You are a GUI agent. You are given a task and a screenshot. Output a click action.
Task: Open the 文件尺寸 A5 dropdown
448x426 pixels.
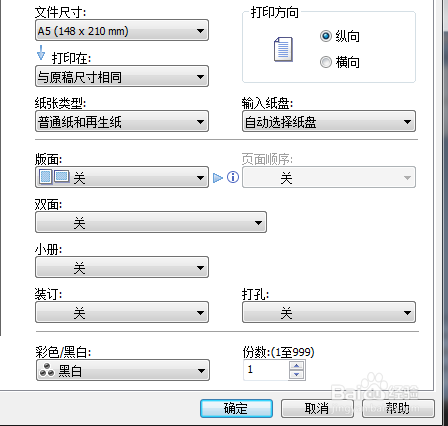[x=122, y=31]
